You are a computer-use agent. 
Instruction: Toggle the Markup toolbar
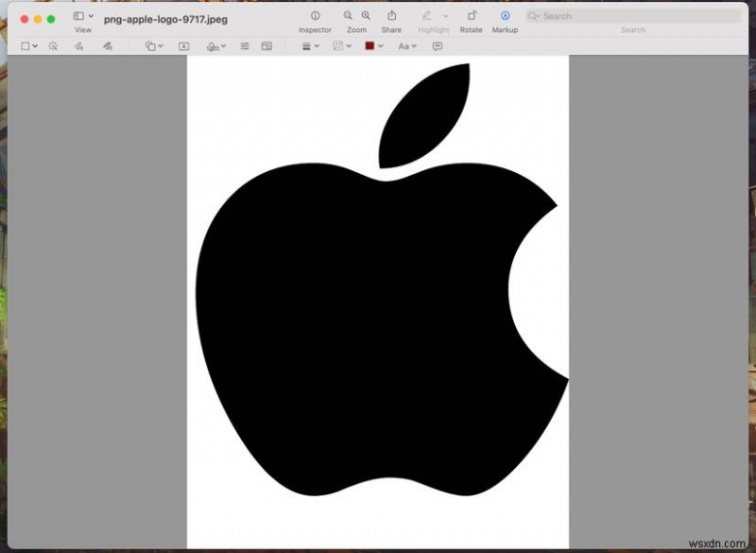[505, 16]
